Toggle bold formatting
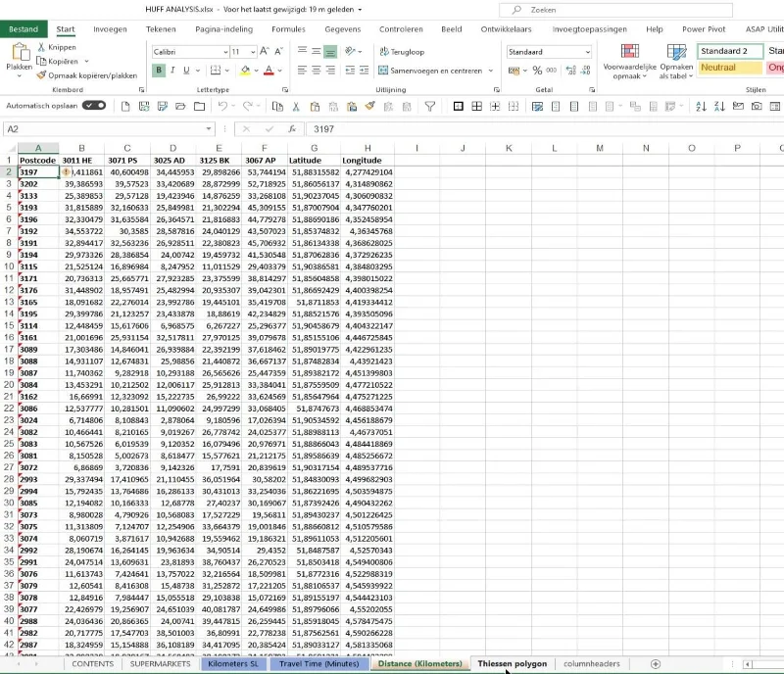 tap(159, 70)
